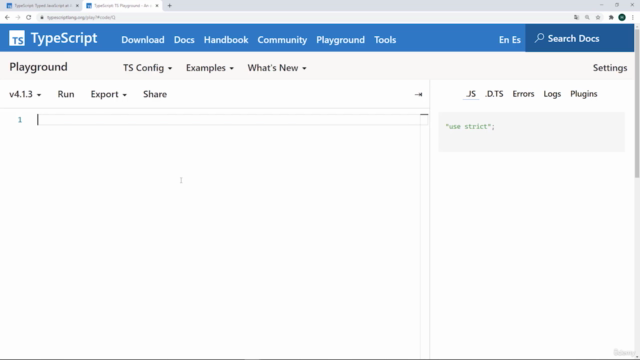Switch language to En
Screen dimensions: 640x360
pyautogui.click(x=504, y=40)
